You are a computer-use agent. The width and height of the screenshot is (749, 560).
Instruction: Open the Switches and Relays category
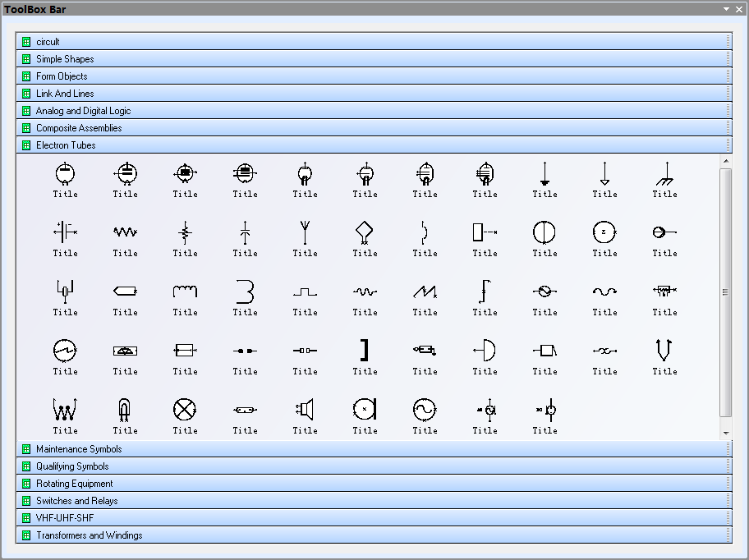point(76,501)
